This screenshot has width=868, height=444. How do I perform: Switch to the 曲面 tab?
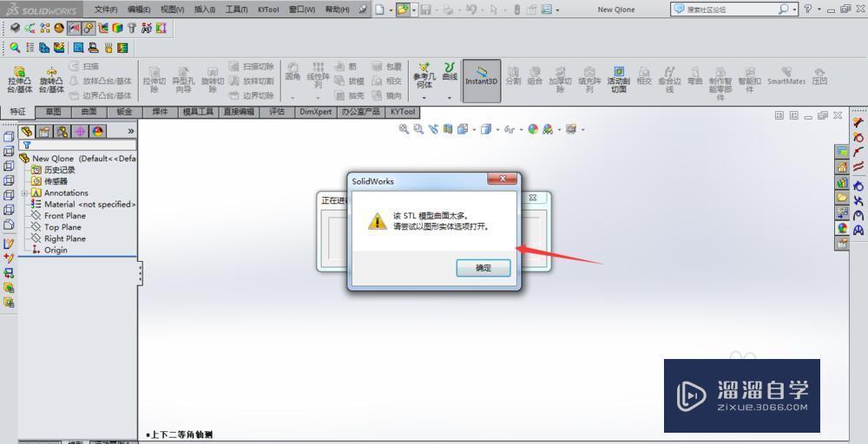point(89,112)
